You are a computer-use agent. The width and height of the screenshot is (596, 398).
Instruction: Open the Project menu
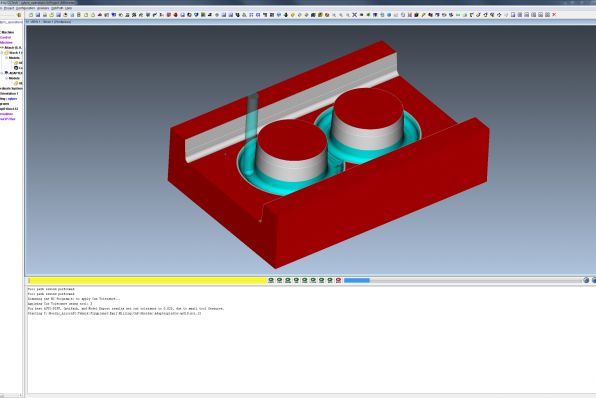9,8
